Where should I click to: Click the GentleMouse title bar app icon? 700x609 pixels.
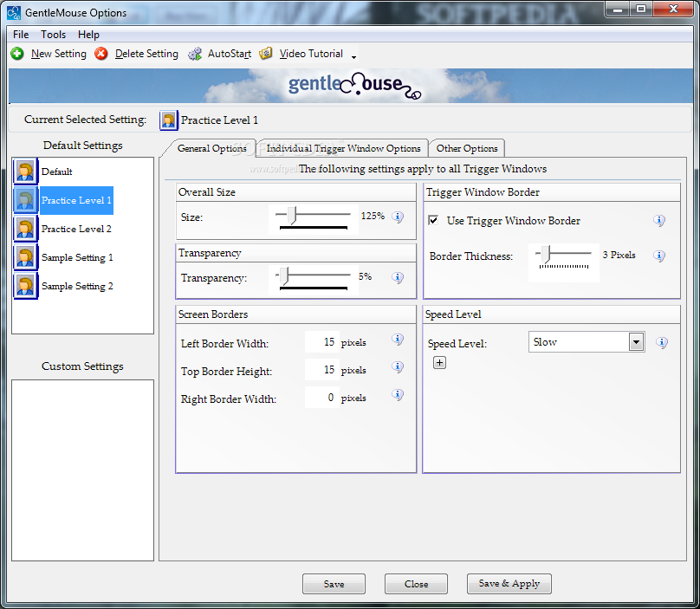coord(14,12)
